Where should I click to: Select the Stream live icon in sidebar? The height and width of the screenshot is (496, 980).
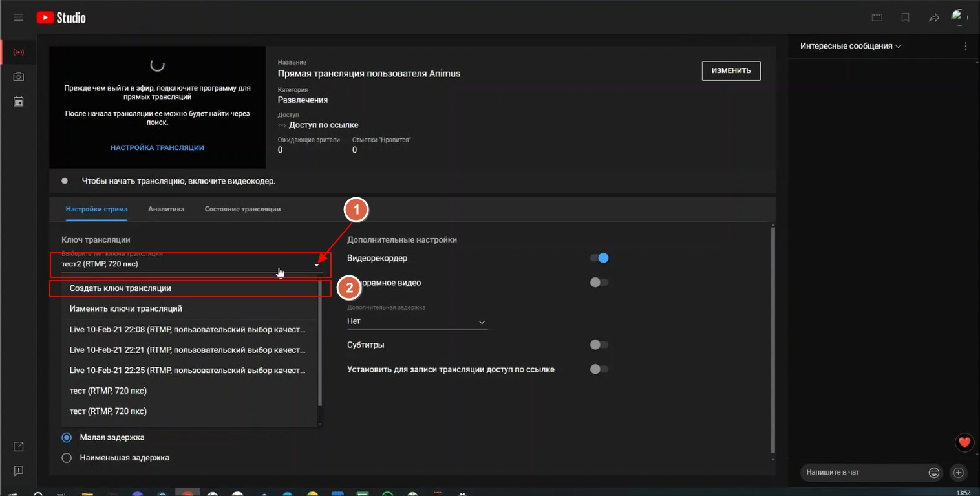[19, 52]
